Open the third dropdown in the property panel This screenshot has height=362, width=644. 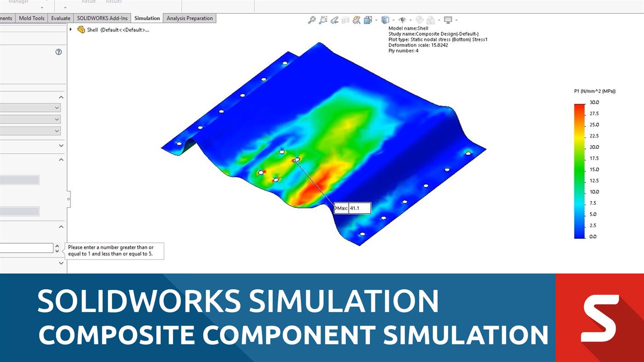coord(30,131)
